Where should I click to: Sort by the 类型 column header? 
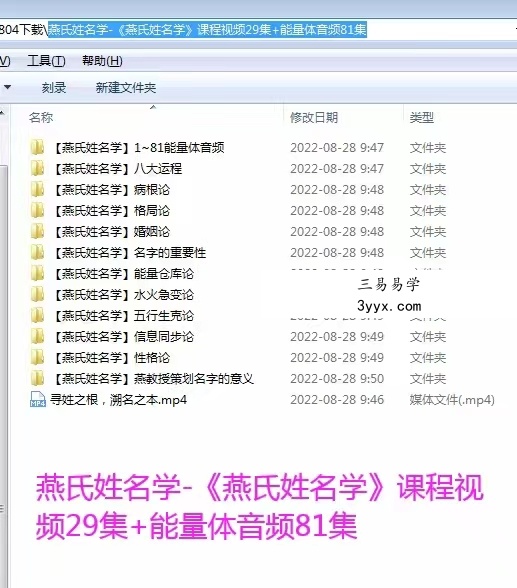(422, 118)
